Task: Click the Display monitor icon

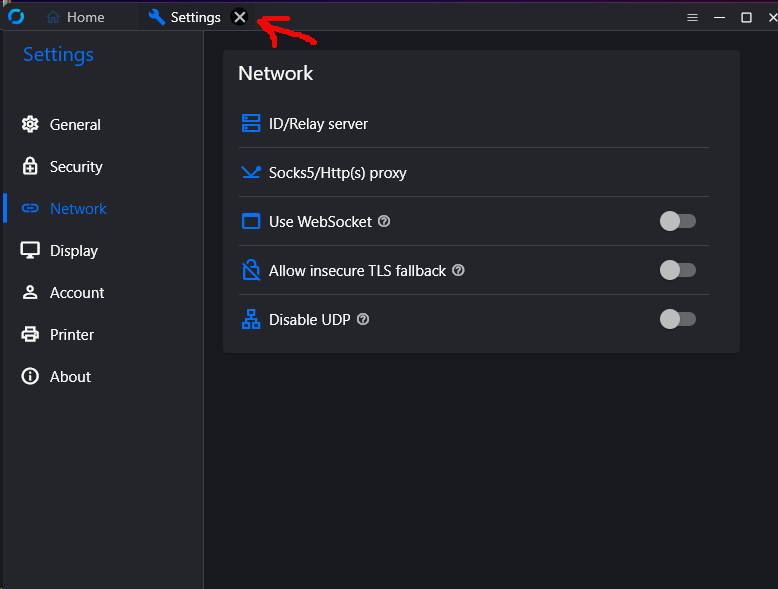Action: tap(30, 250)
